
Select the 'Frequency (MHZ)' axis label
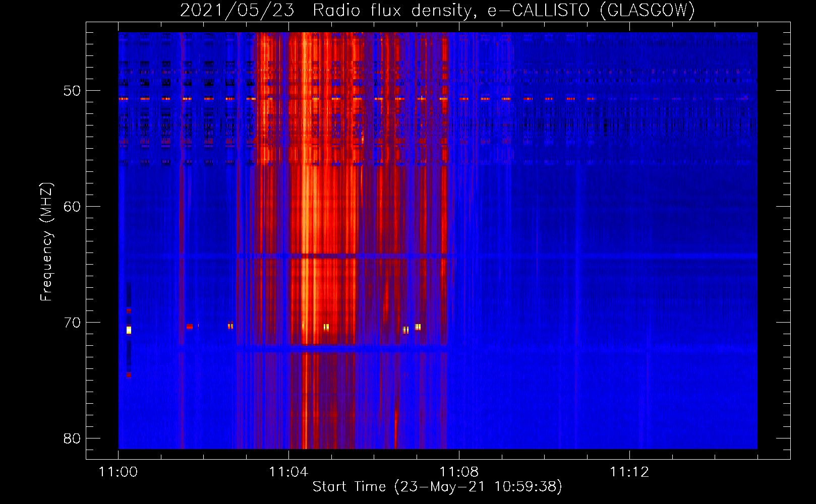(x=46, y=242)
